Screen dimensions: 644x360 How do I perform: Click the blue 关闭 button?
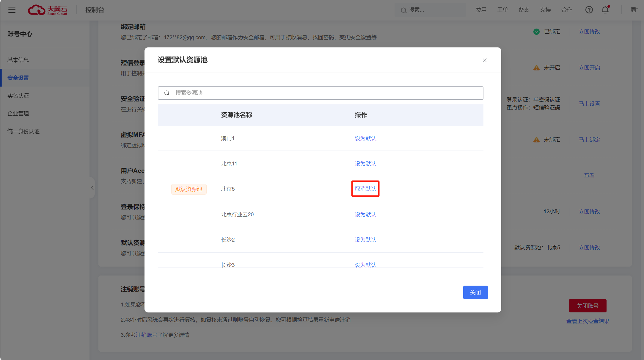coord(475,292)
